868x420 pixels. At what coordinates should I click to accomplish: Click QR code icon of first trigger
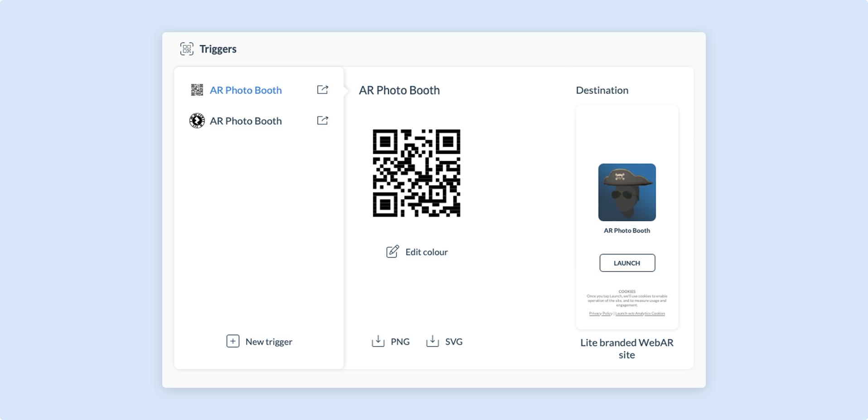(x=197, y=90)
